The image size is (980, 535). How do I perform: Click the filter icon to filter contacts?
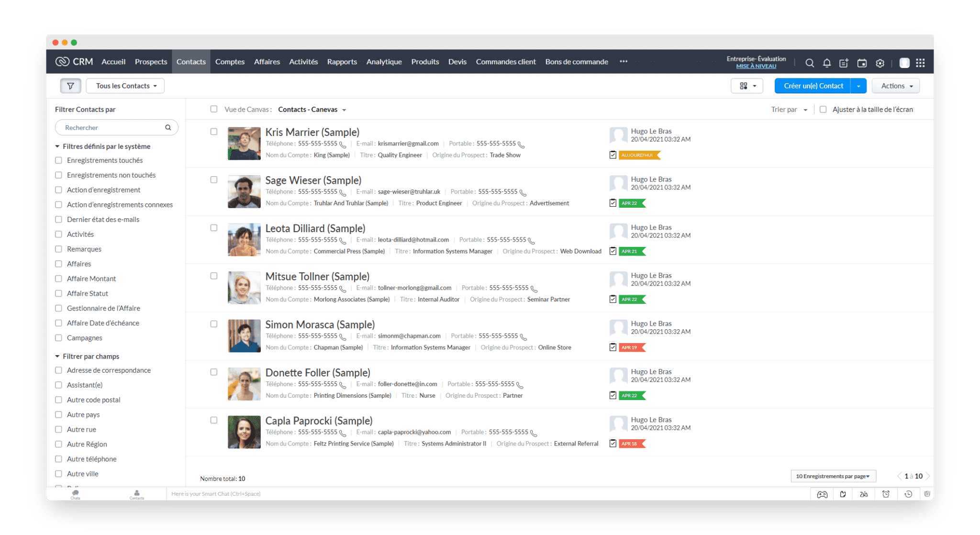coord(71,86)
